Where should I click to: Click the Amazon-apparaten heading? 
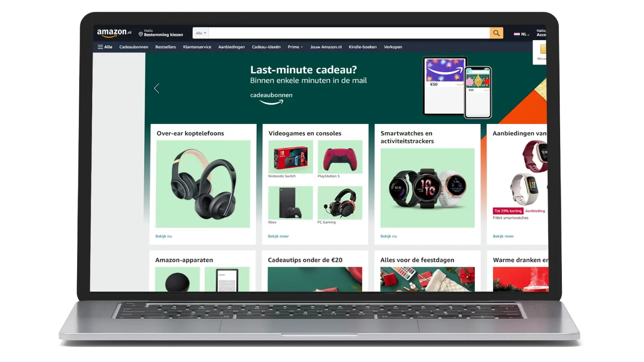pyautogui.click(x=184, y=260)
